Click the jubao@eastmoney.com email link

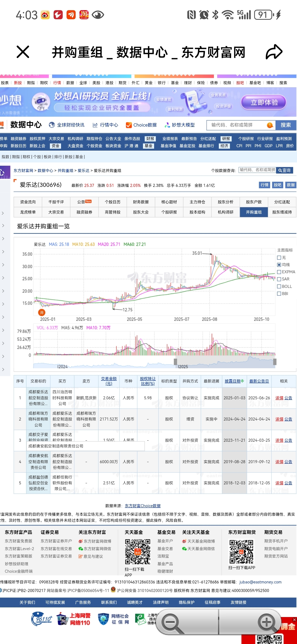tap(260, 582)
